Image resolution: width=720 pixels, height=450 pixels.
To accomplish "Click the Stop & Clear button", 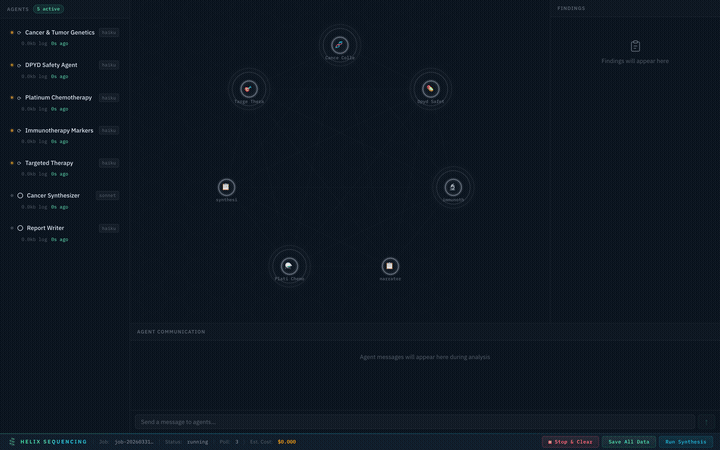I will [570, 442].
